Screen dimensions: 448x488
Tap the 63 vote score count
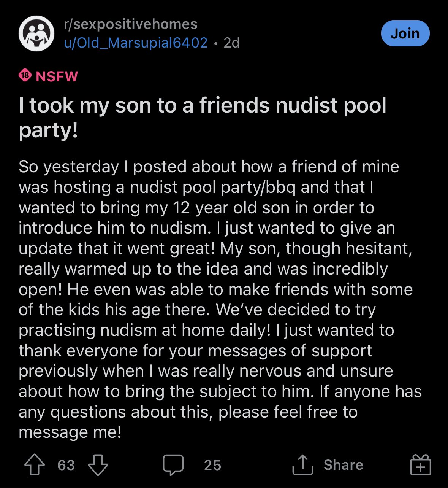coord(66,465)
